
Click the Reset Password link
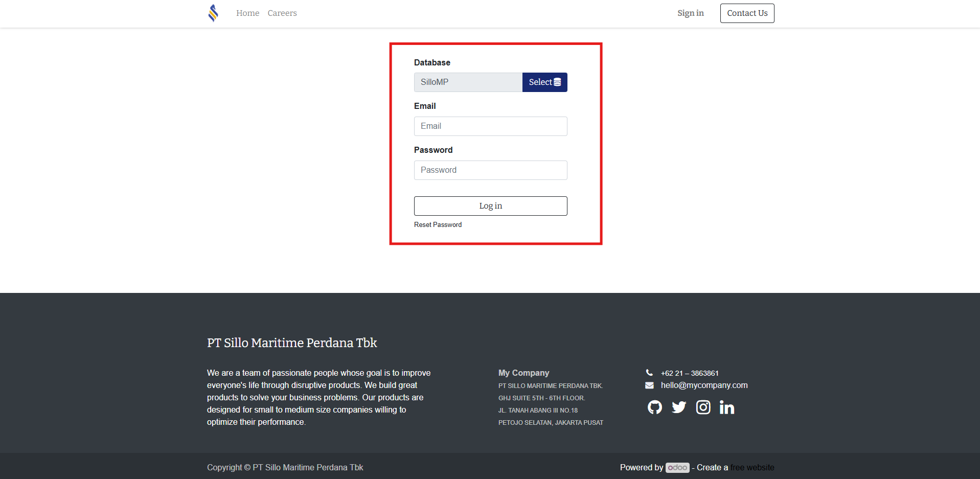tap(438, 225)
